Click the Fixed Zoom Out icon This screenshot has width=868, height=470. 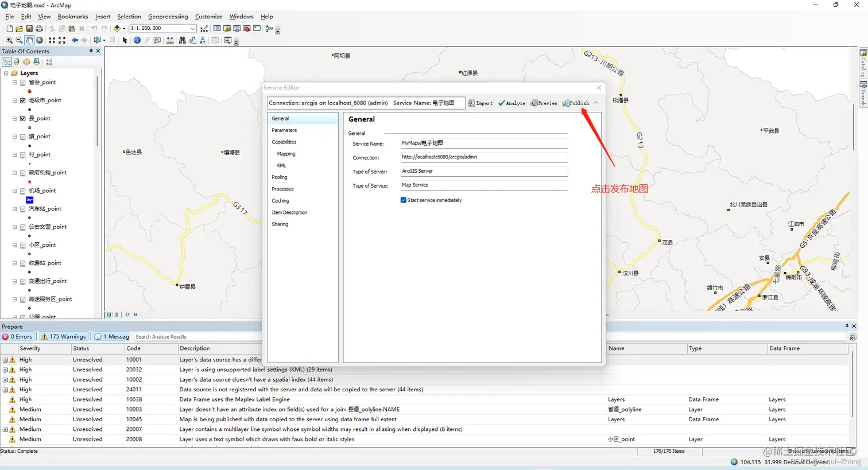point(62,40)
